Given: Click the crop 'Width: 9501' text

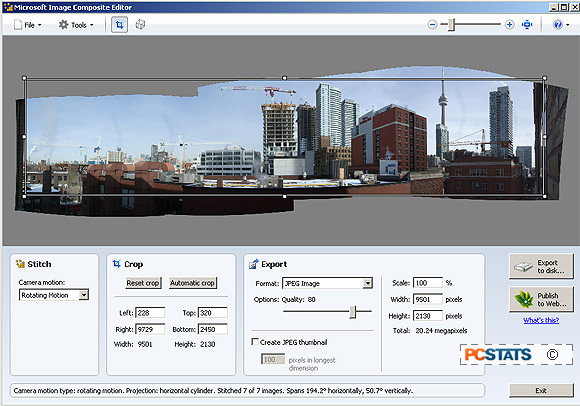Looking at the screenshot, I should [133, 344].
